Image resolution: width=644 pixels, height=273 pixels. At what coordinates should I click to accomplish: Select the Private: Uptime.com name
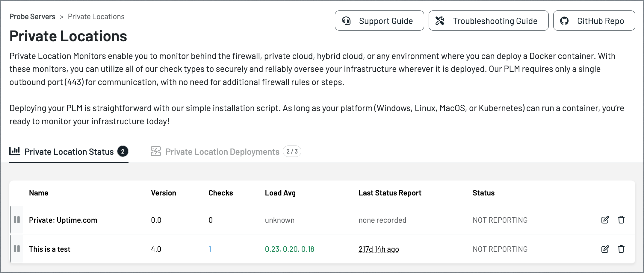(63, 220)
